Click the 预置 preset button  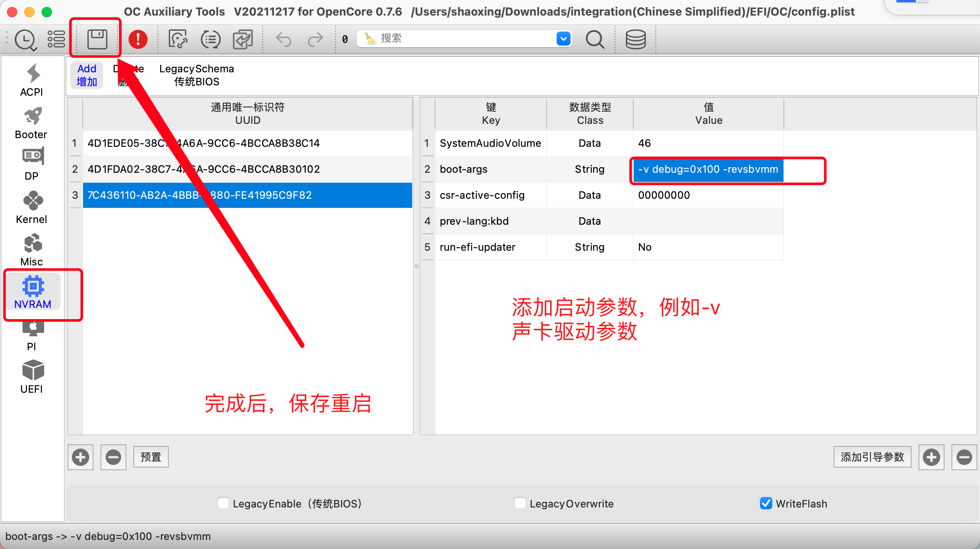[151, 457]
